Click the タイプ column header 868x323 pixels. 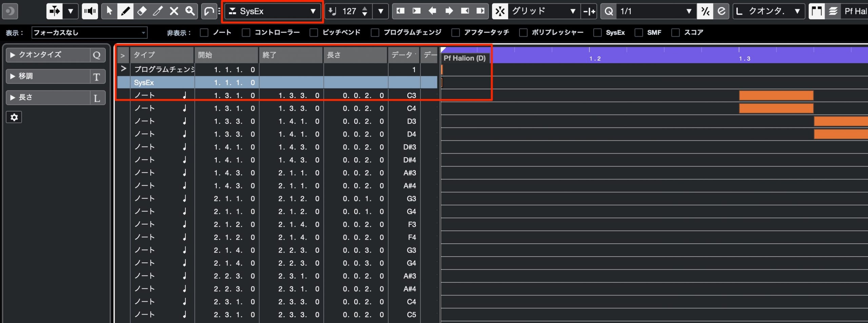tap(162, 55)
